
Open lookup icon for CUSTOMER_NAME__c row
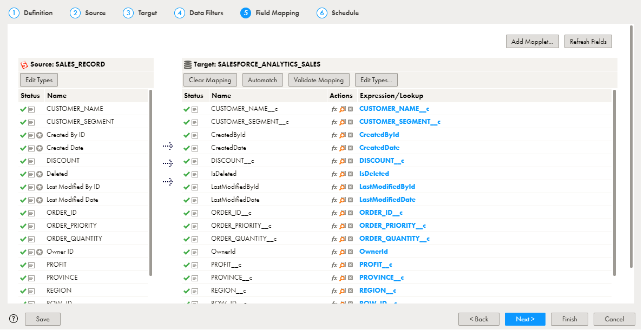343,109
